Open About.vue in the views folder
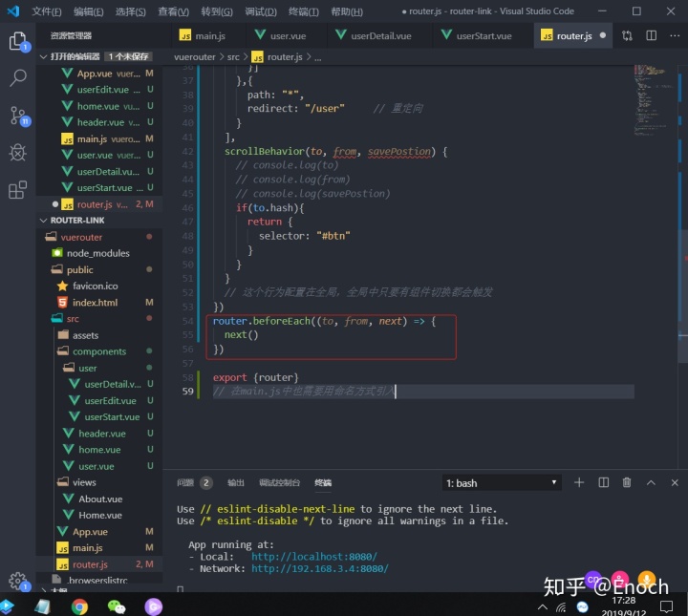 (100, 499)
